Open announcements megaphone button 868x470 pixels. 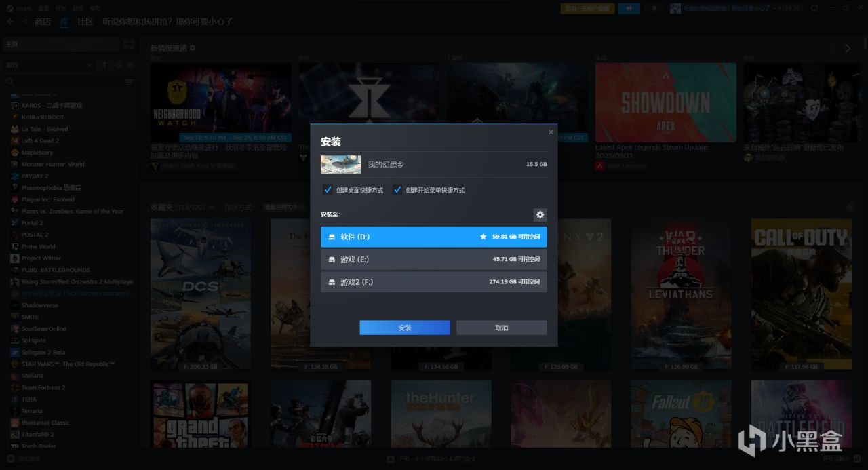[x=629, y=9]
